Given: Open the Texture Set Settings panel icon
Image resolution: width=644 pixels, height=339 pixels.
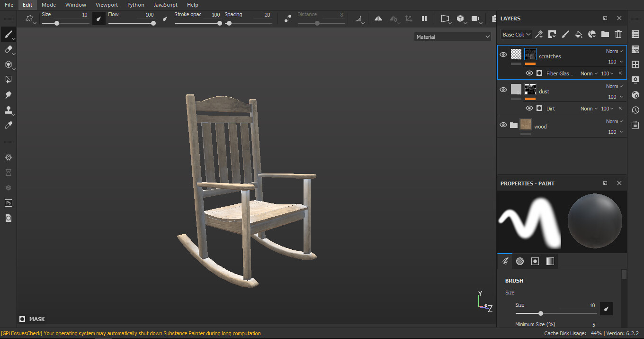Looking at the screenshot, I should coord(635,49).
